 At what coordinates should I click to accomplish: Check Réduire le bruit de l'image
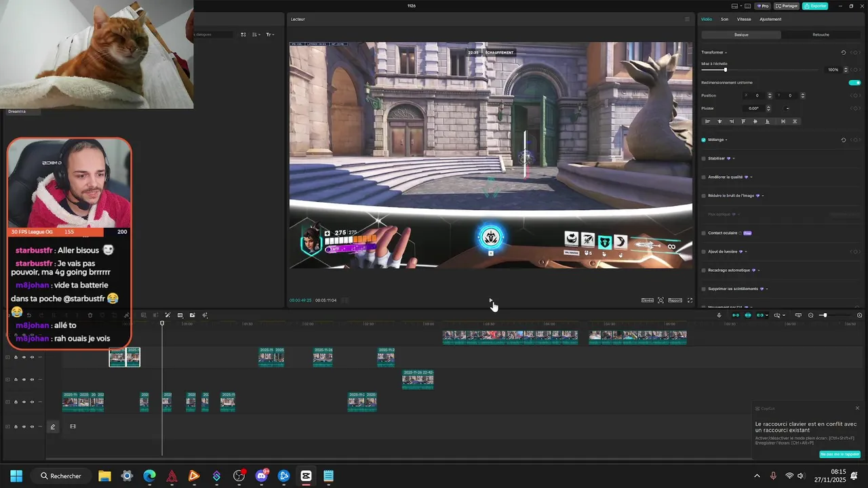pyautogui.click(x=703, y=195)
